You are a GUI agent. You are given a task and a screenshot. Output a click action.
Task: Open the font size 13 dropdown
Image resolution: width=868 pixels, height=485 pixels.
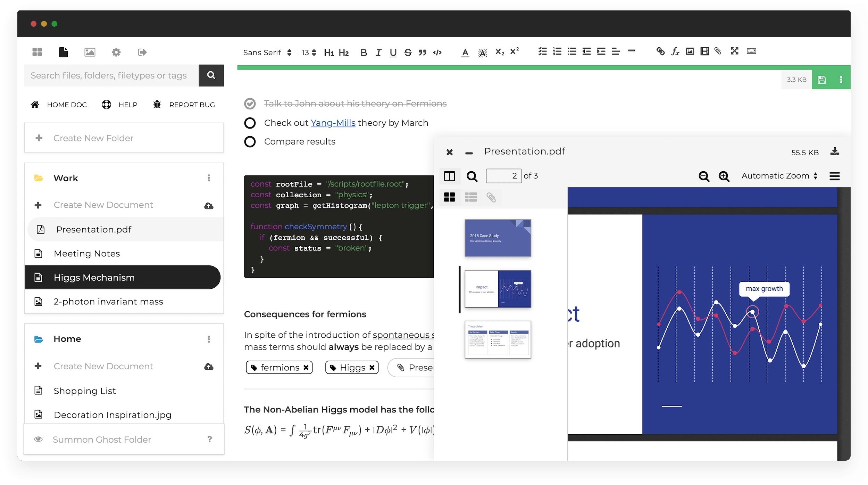(x=309, y=52)
